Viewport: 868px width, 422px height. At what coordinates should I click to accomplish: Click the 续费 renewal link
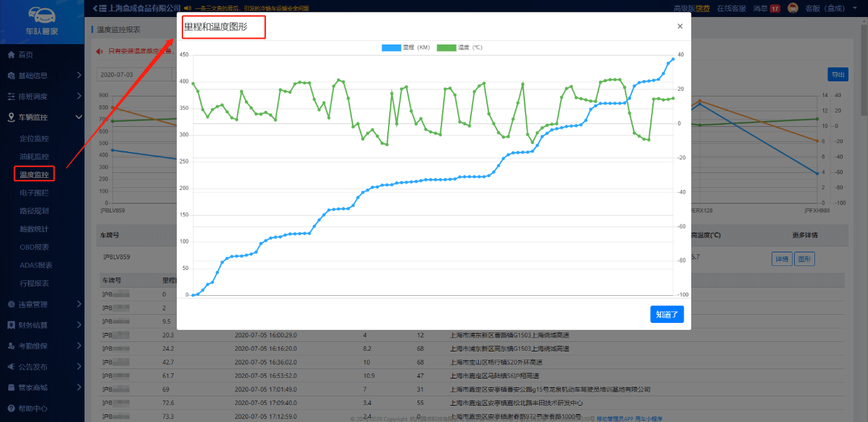point(703,8)
